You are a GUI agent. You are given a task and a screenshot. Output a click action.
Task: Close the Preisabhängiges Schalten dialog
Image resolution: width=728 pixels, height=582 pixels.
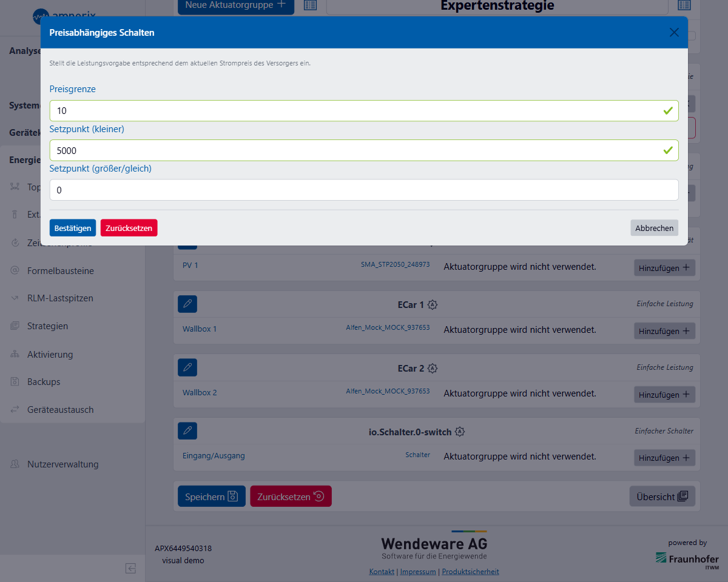coord(673,33)
